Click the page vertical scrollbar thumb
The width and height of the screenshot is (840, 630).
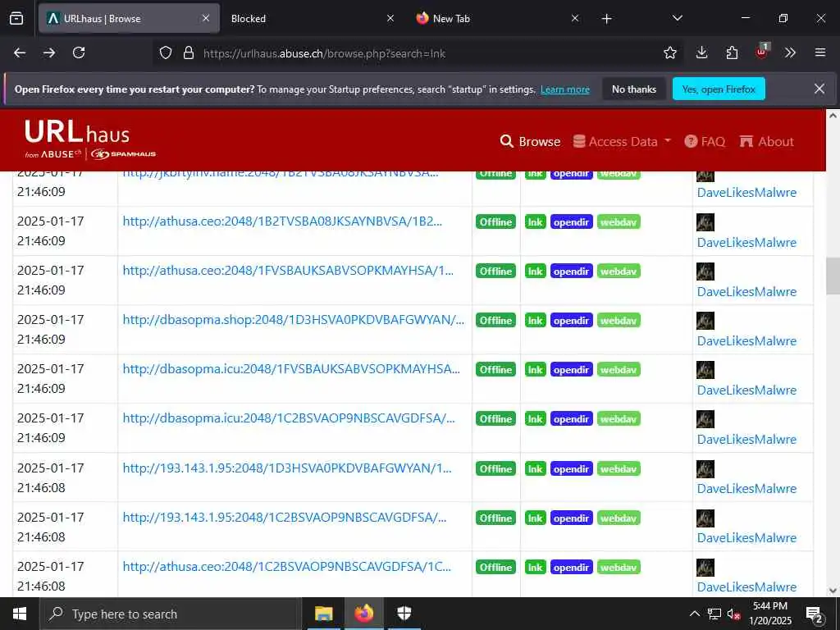tap(833, 276)
